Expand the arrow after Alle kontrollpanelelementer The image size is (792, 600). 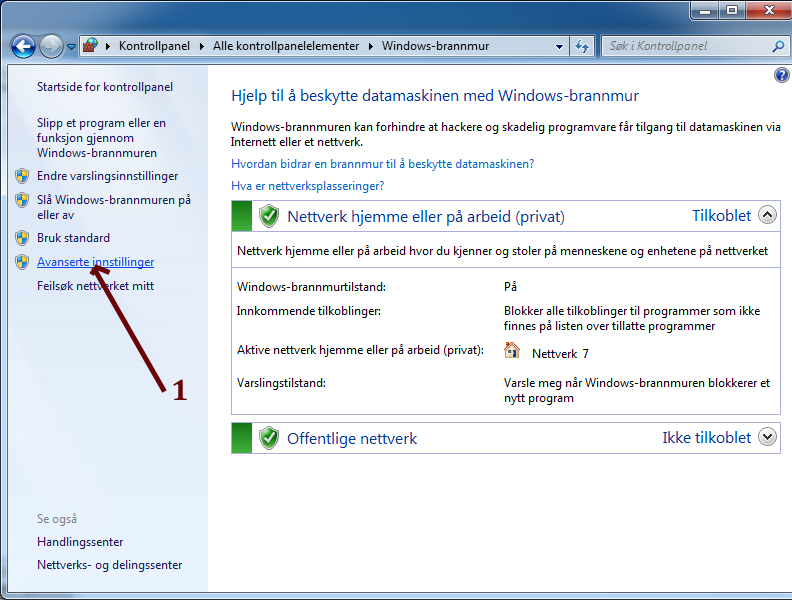coord(371,46)
